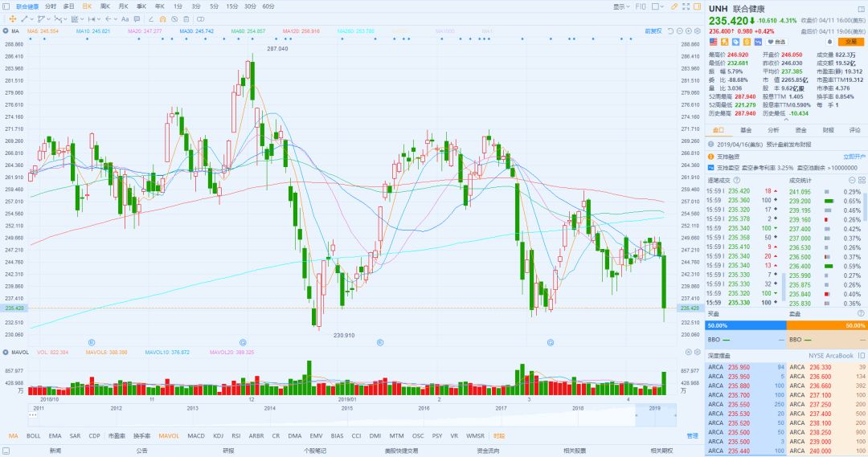Click the bottom-left panel collapse icon
This screenshot has height=457, width=868.
(x=6, y=451)
